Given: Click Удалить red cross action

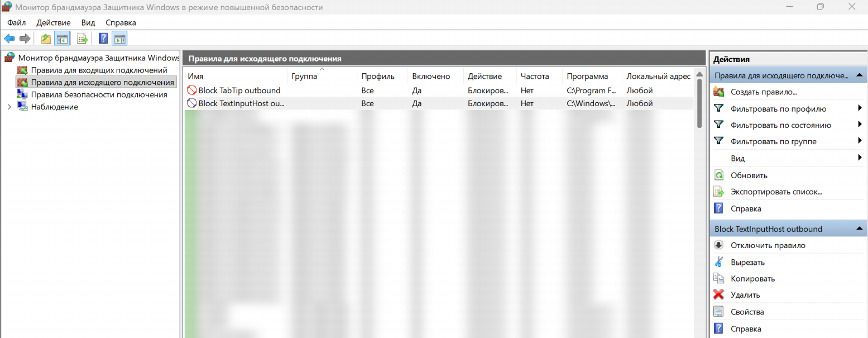Looking at the screenshot, I should click(x=745, y=295).
